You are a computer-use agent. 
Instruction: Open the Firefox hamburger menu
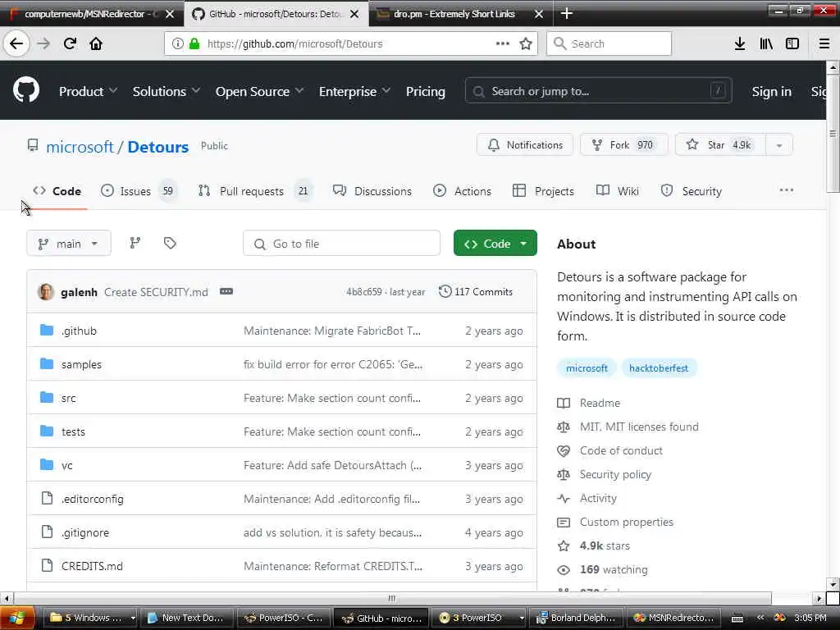824,43
